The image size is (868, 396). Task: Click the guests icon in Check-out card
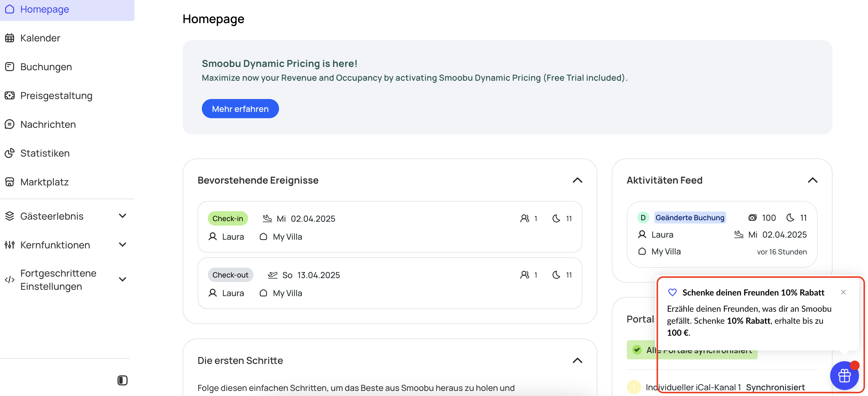tap(525, 275)
